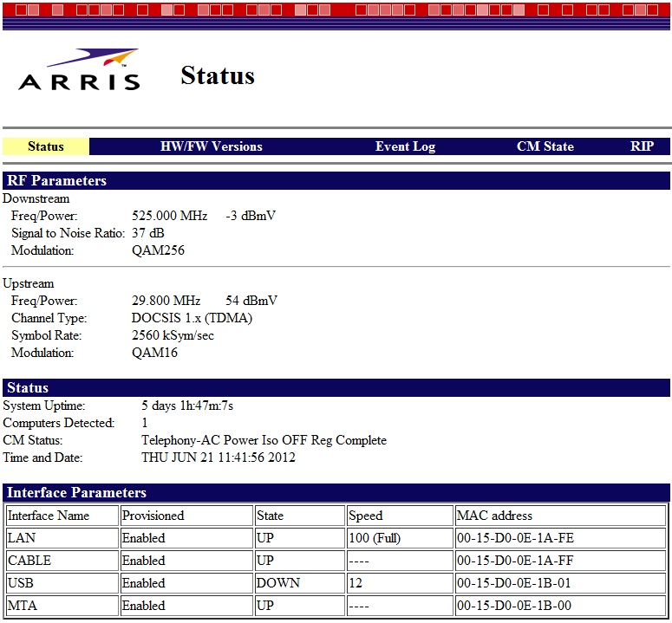Select CABLE MAC address 00-15-D0-0E-1A-FF
672x623 pixels.
pyautogui.click(x=560, y=561)
